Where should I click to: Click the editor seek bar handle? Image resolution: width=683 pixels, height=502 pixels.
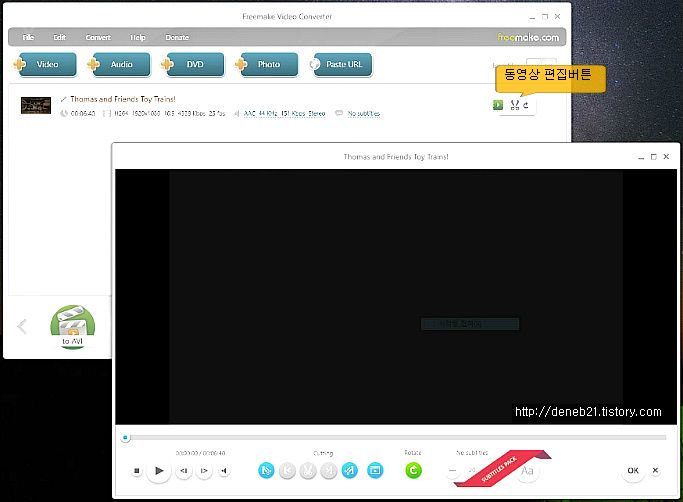coord(125,438)
